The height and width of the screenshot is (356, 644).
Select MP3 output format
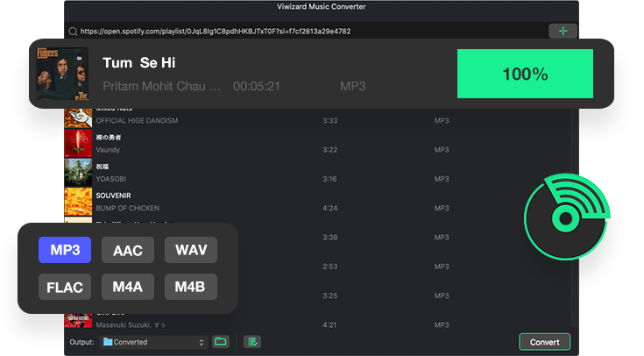[65, 250]
